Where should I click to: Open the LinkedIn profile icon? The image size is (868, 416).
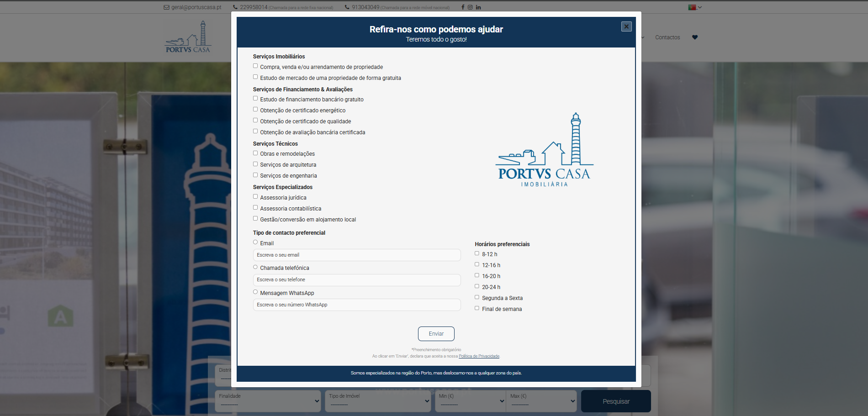coord(478,7)
